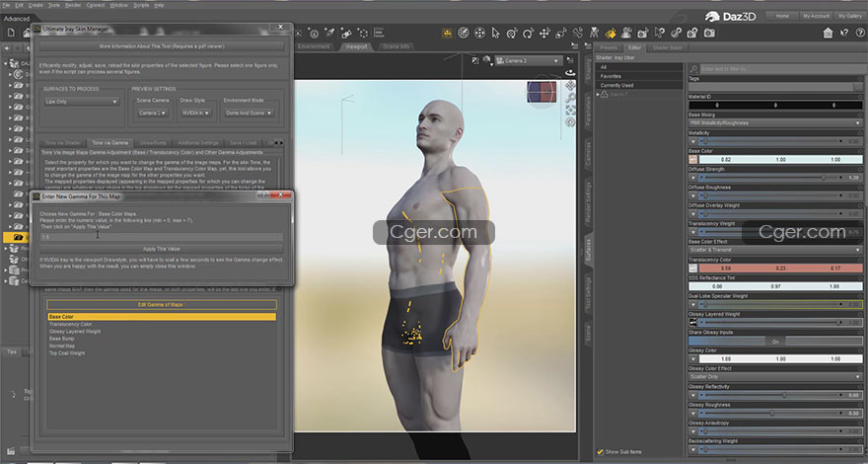The width and height of the screenshot is (868, 464).
Task: Click the My Account button
Action: click(x=817, y=16)
